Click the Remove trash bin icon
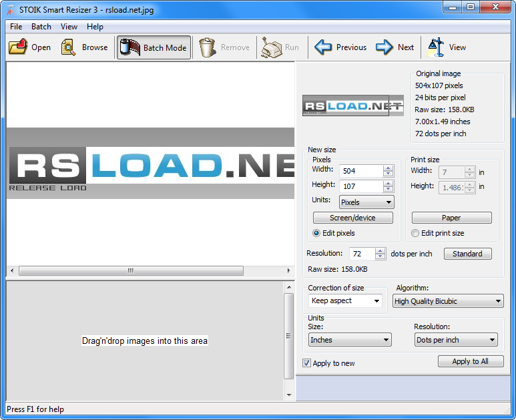This screenshot has width=516, height=420. pyautogui.click(x=208, y=47)
